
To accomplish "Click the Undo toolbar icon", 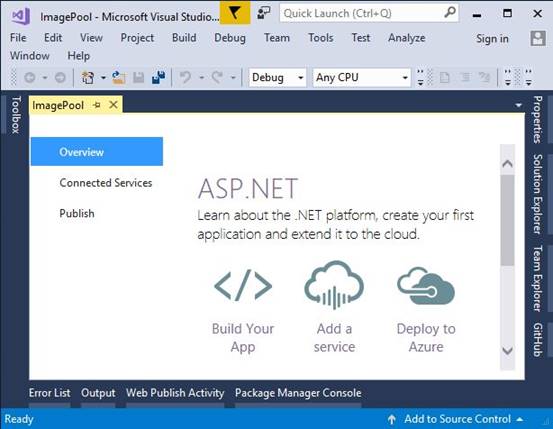I will click(x=185, y=77).
